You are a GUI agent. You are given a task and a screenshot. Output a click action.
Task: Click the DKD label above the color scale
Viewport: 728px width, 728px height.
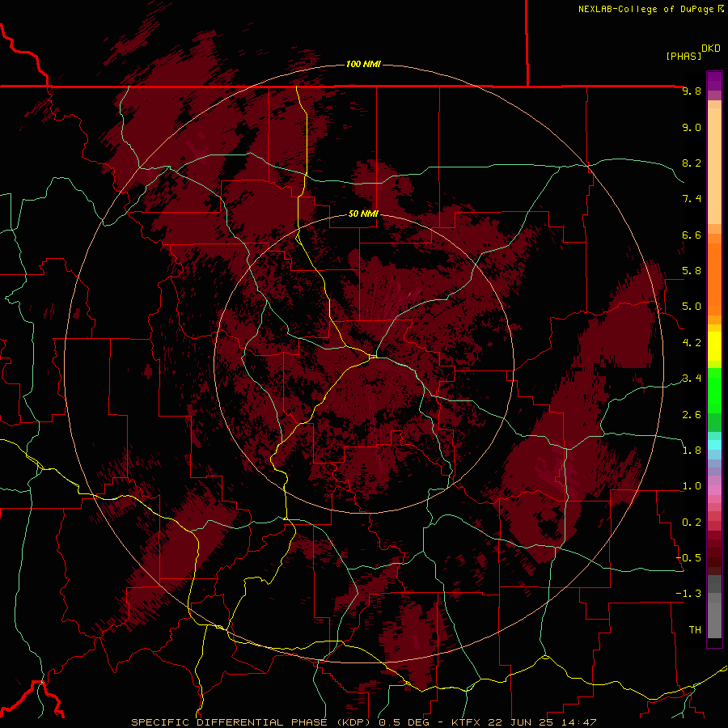click(711, 49)
